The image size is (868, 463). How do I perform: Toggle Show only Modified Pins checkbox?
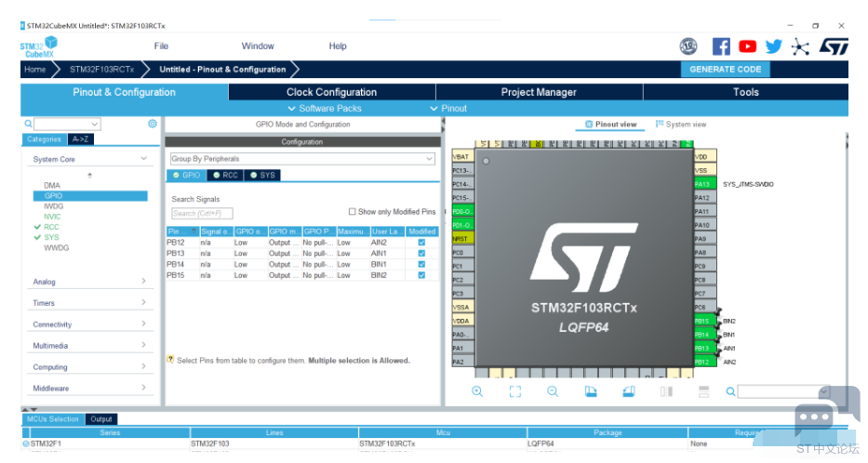pyautogui.click(x=352, y=211)
